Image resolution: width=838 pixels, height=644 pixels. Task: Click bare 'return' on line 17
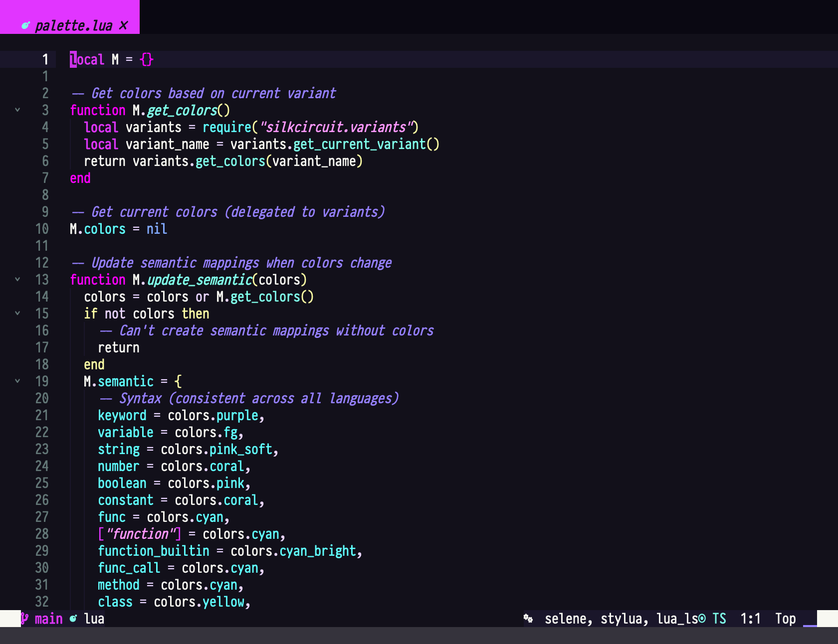point(119,347)
